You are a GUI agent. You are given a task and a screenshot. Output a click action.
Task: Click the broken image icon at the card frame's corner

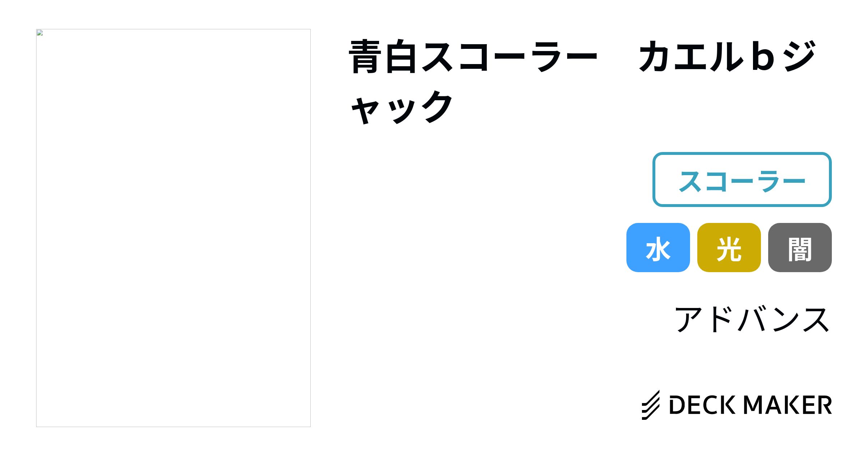click(x=40, y=33)
